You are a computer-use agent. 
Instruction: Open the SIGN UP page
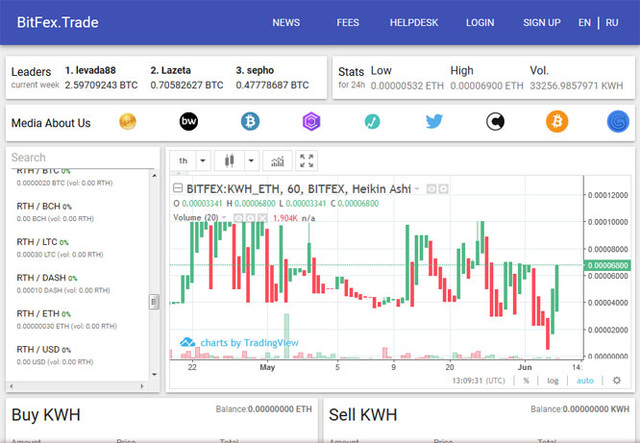coord(542,22)
